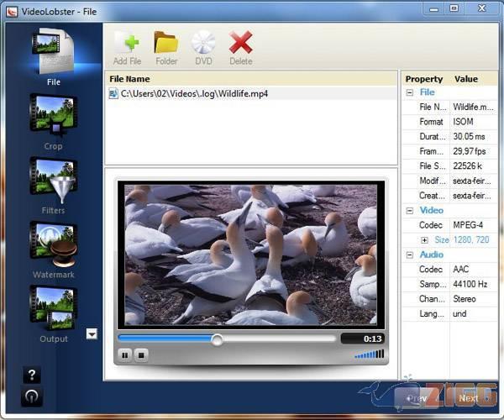The width and height of the screenshot is (504, 420).
Task: Click the gannet video preview frame
Action: point(250,255)
